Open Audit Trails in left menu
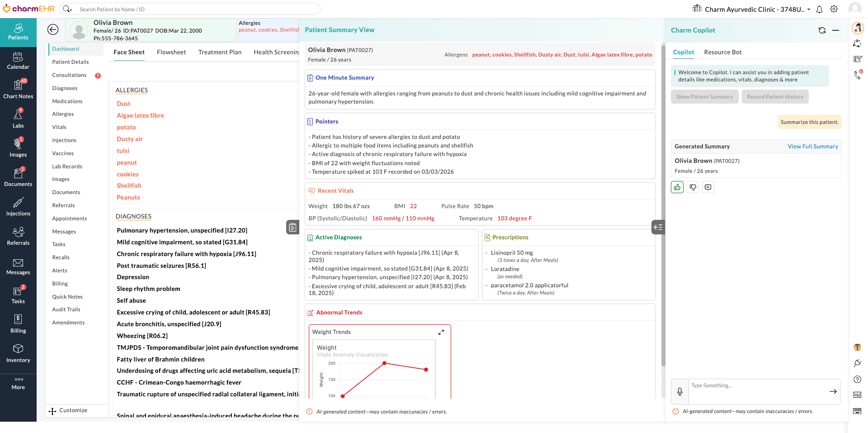 (x=66, y=309)
